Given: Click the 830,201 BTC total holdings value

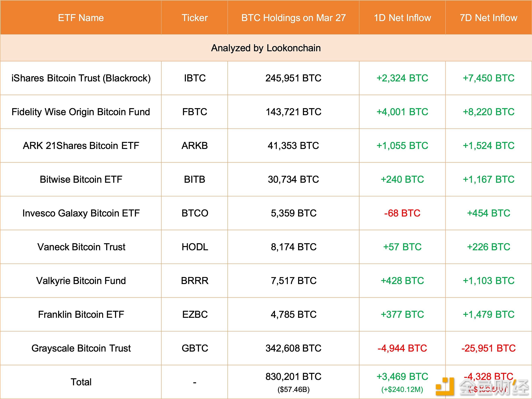Looking at the screenshot, I should pyautogui.click(x=293, y=377).
